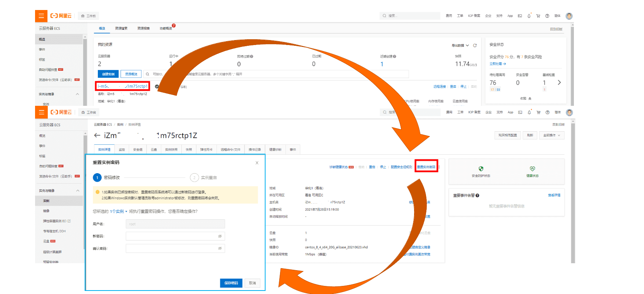Click 回到旧版 in the upper screenshot
This screenshot has width=644, height=294.
[556, 29]
